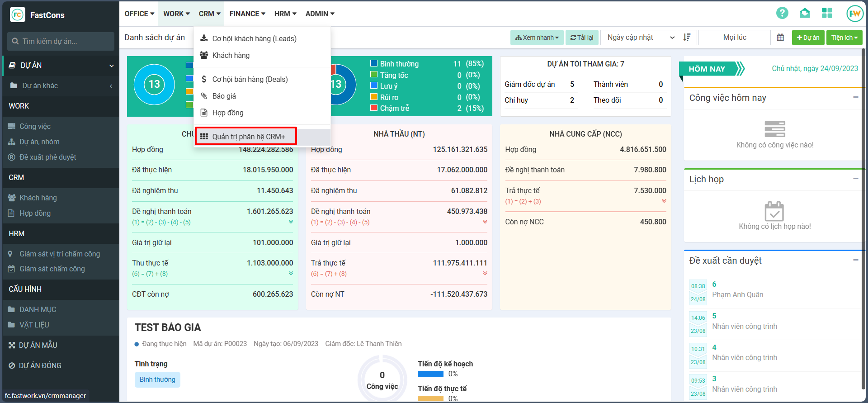
Task: Toggle the Rủi ro legend checkbox
Action: 374,97
